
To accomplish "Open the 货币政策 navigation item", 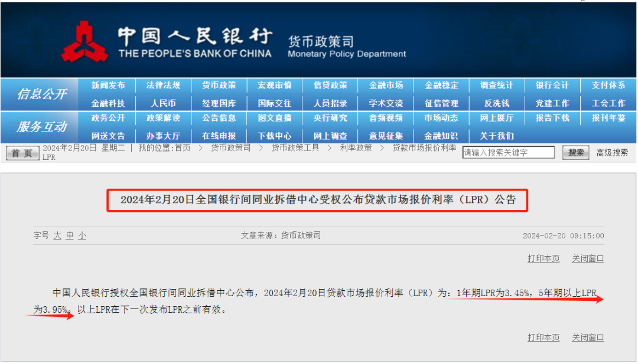I will coord(219,85).
